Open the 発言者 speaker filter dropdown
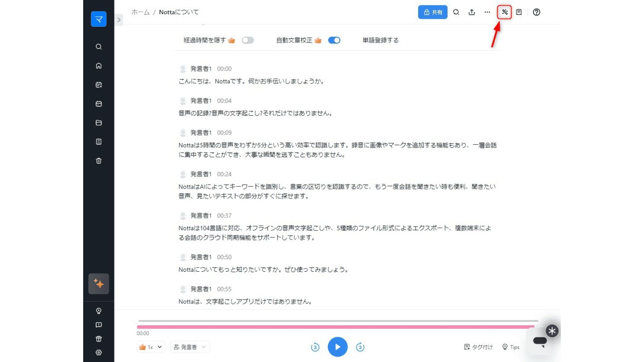644x362 pixels. tap(190, 347)
